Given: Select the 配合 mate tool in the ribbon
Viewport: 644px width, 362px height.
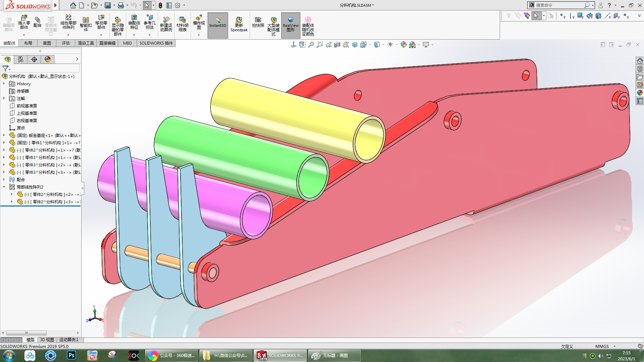Looking at the screenshot, I should tap(38, 22).
